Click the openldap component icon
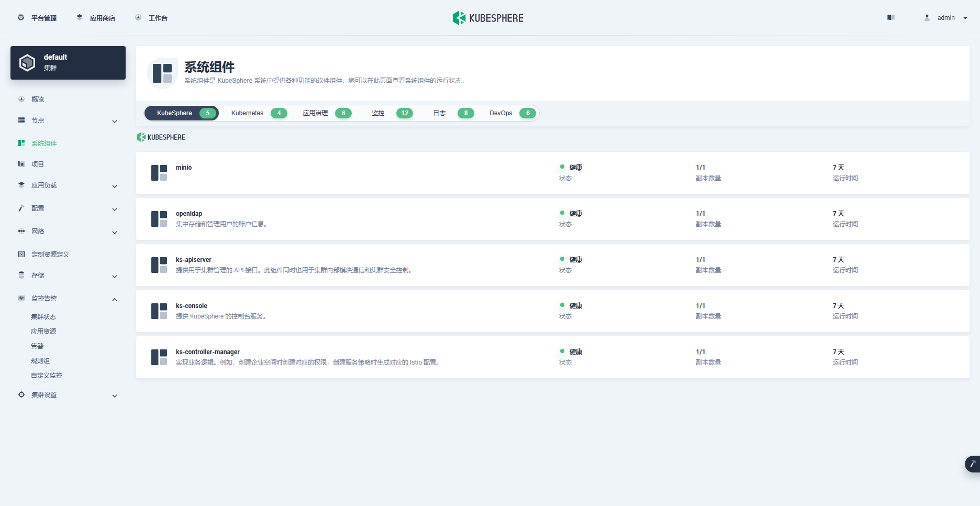The height and width of the screenshot is (506, 980). [159, 219]
